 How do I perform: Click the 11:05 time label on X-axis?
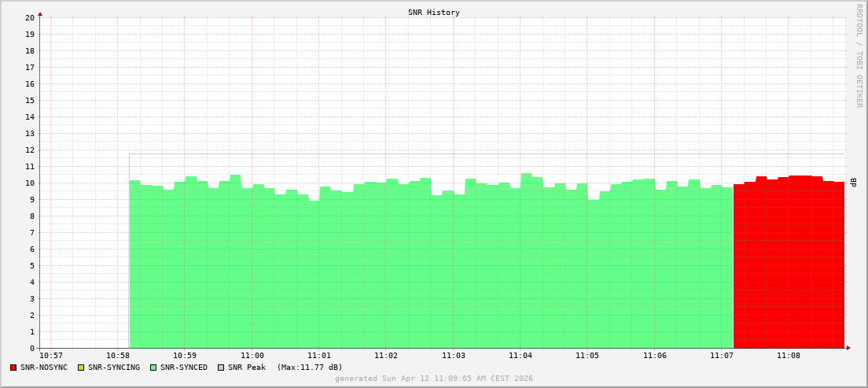587,356
